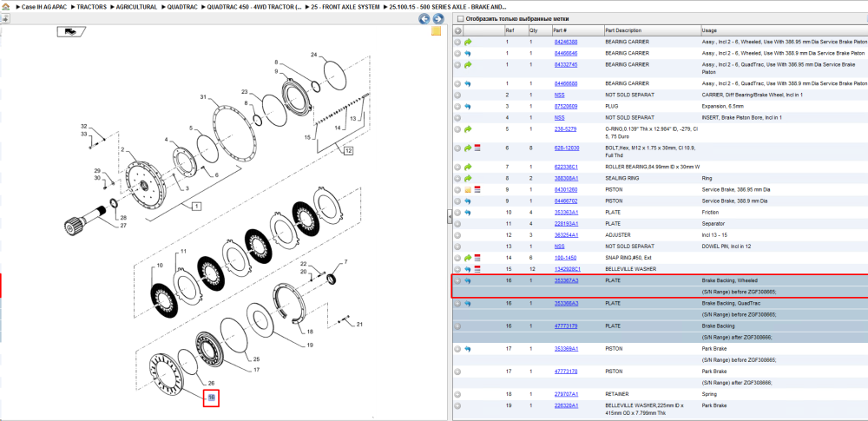Add part 84246388 using its circle icon
Viewport: 868px width, 421px height.
coord(457,42)
